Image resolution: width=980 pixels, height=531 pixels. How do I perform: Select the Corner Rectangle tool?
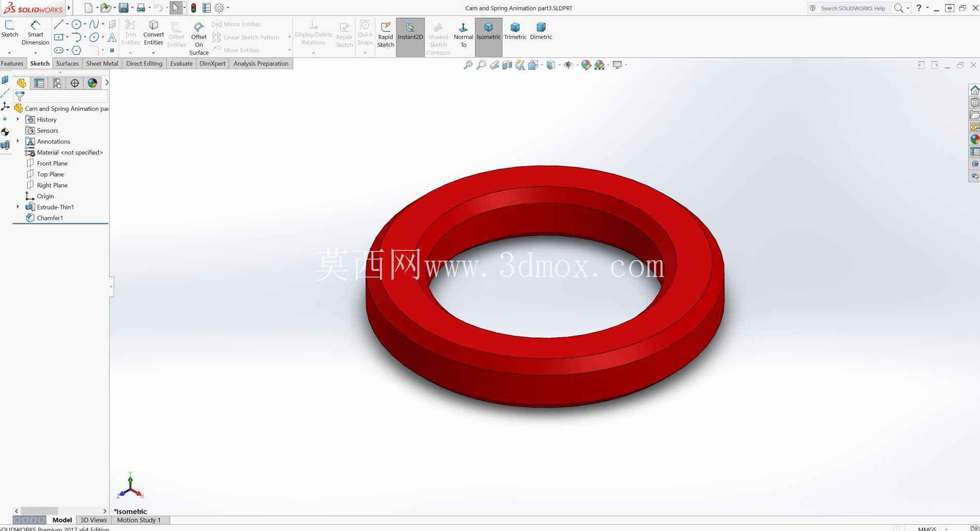tap(58, 37)
